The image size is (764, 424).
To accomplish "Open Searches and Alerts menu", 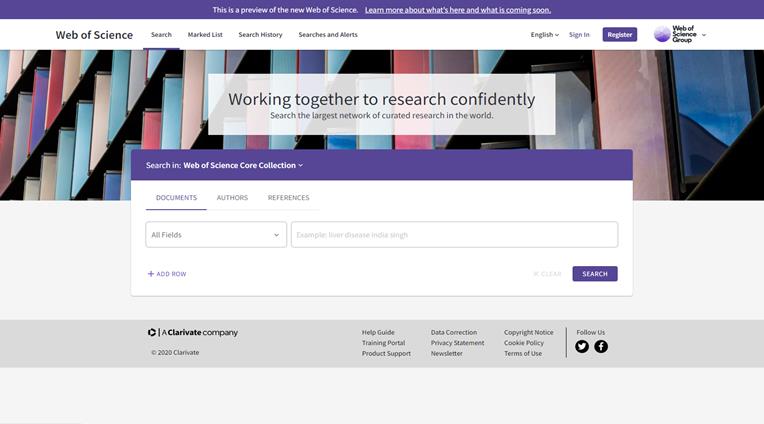I will tap(328, 35).
